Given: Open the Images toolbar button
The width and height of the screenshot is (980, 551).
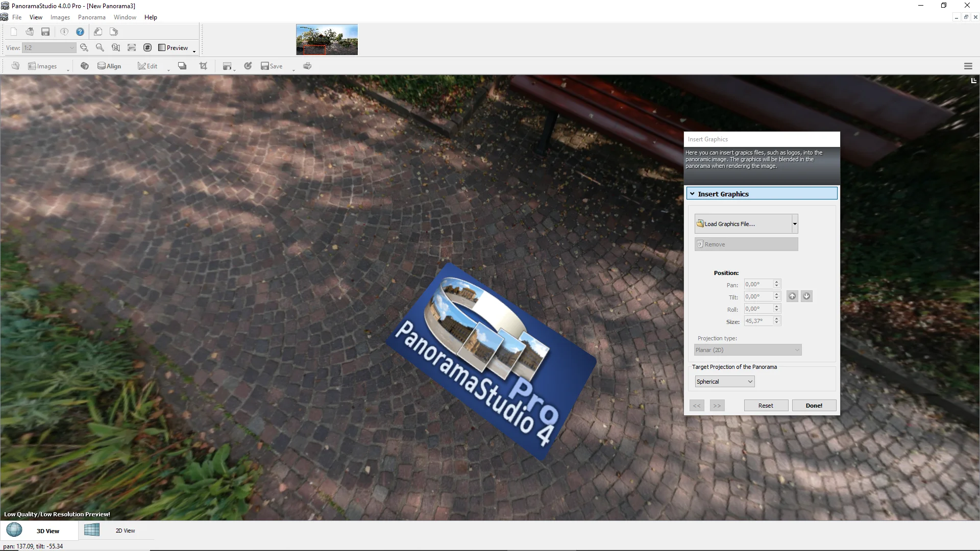Looking at the screenshot, I should [x=42, y=66].
